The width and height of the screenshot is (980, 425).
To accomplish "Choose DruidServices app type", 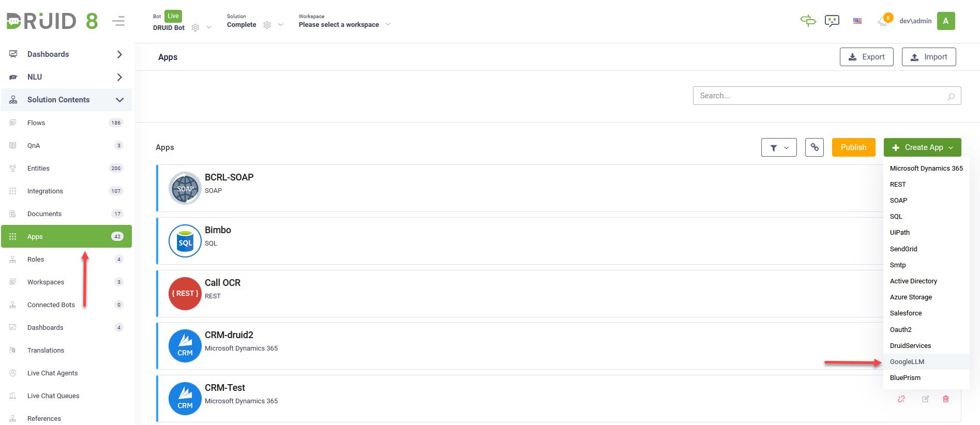I will pyautogui.click(x=926, y=345).
